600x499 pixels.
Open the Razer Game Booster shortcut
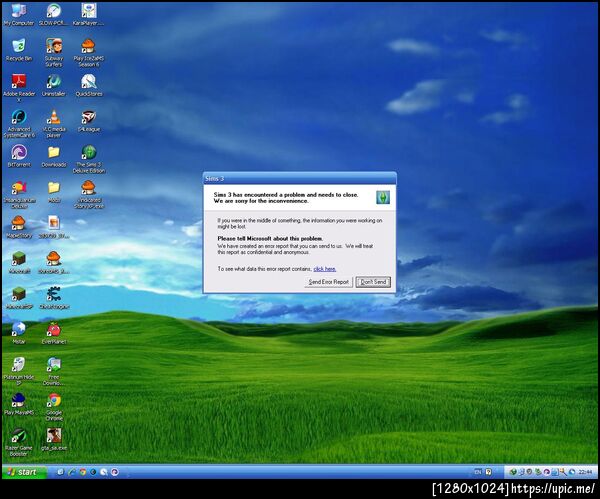(x=18, y=442)
